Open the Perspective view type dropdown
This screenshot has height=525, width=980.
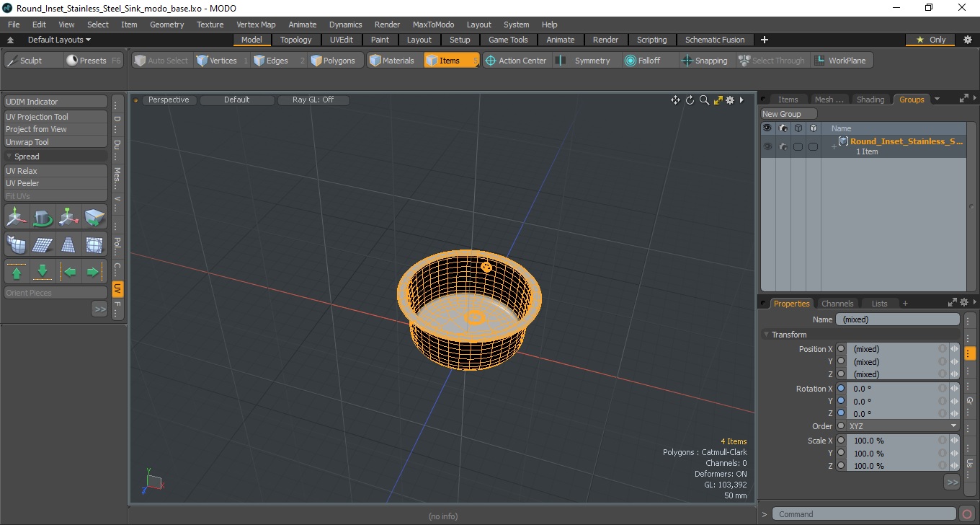(x=169, y=100)
